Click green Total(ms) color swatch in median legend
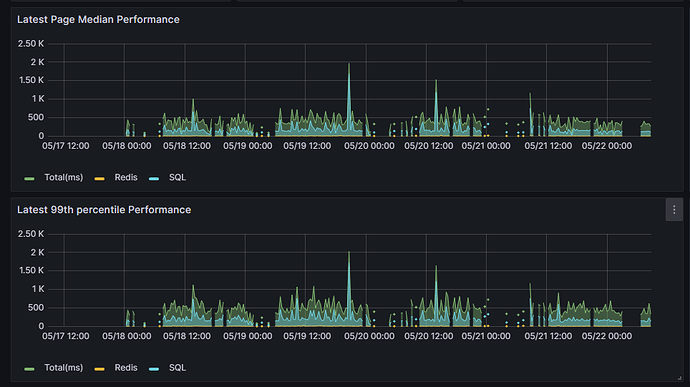 (x=29, y=178)
